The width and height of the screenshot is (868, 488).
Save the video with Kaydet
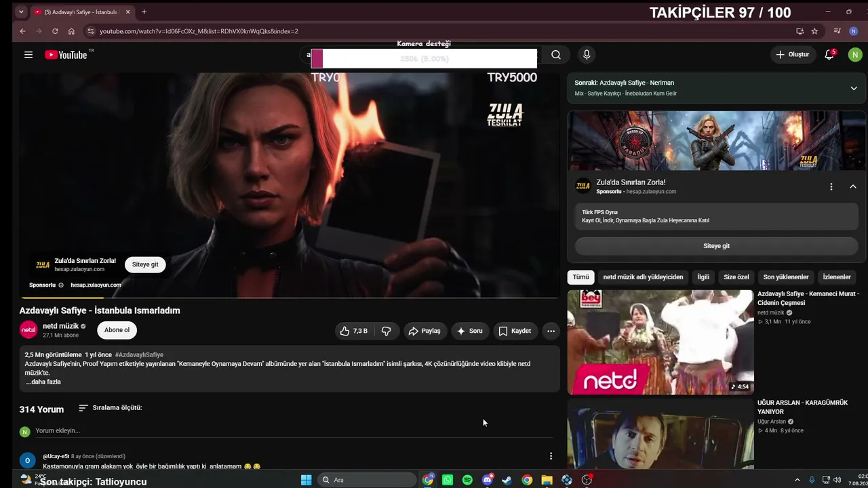515,331
